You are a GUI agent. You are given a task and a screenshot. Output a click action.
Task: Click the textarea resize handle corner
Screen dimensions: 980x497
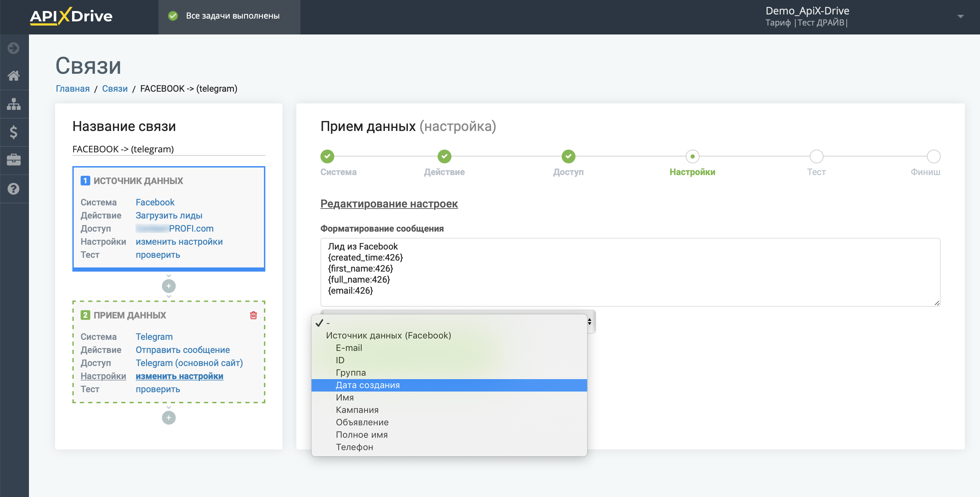937,303
